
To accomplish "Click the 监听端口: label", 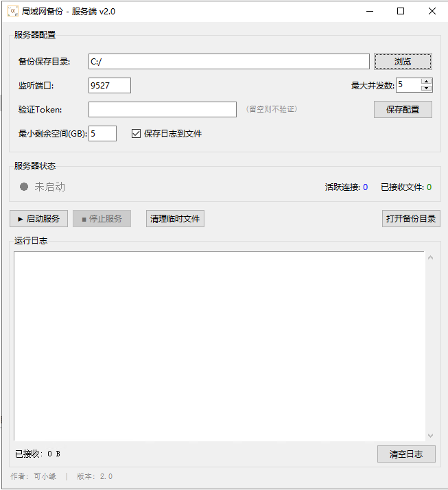I will coord(36,85).
